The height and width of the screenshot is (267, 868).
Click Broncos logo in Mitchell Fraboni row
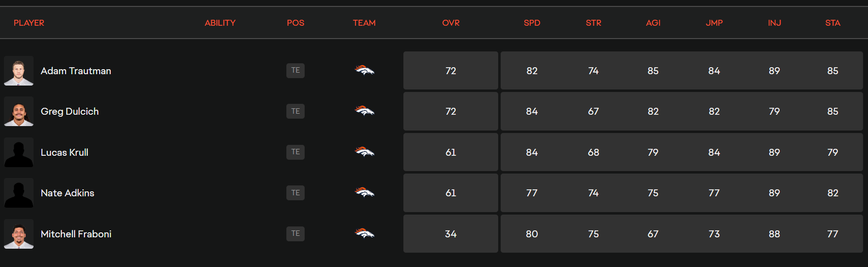point(364,234)
